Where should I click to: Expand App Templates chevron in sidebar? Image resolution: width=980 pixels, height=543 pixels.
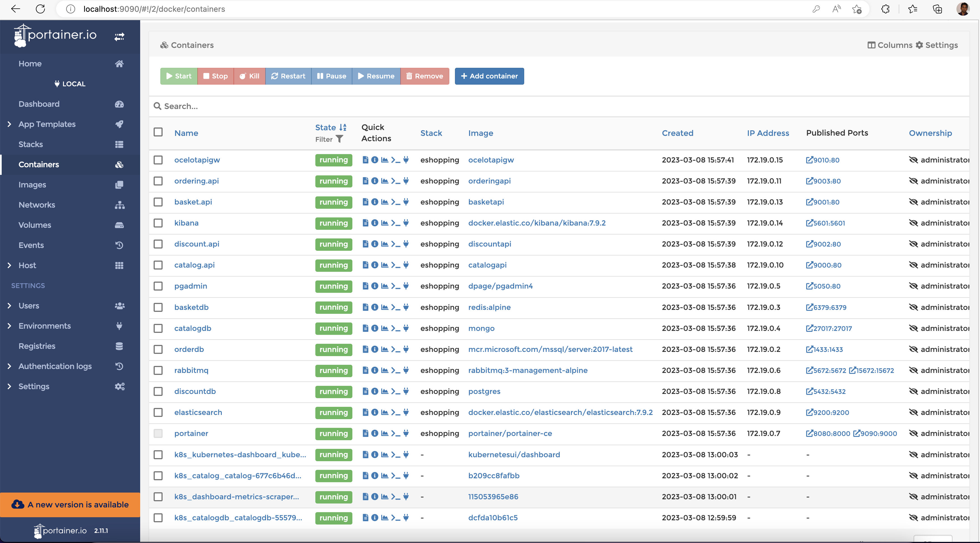click(9, 124)
